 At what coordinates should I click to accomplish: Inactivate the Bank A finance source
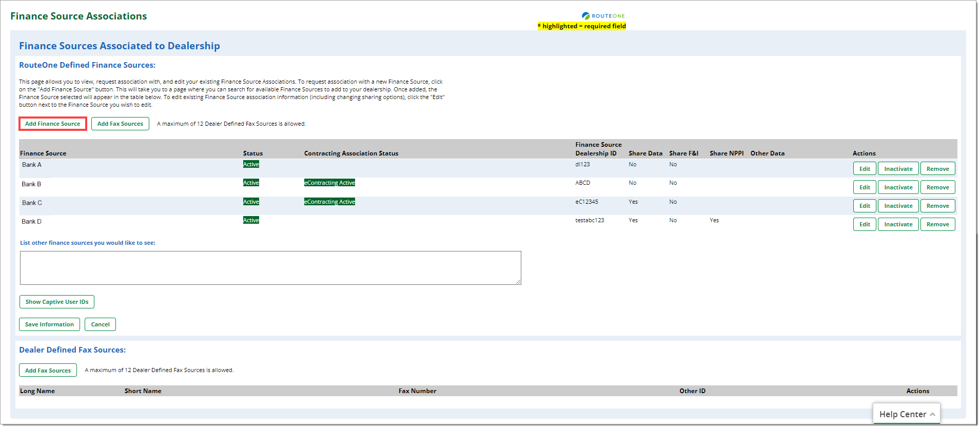[898, 169]
